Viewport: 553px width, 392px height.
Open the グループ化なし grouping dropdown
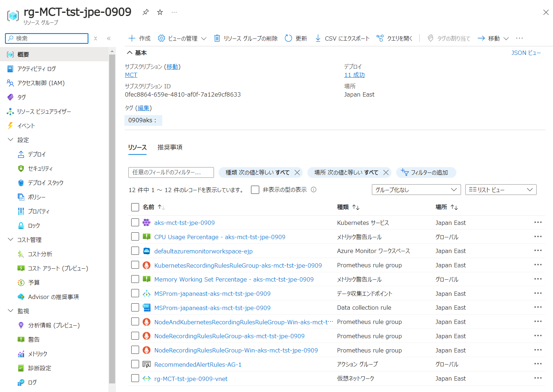(x=416, y=190)
